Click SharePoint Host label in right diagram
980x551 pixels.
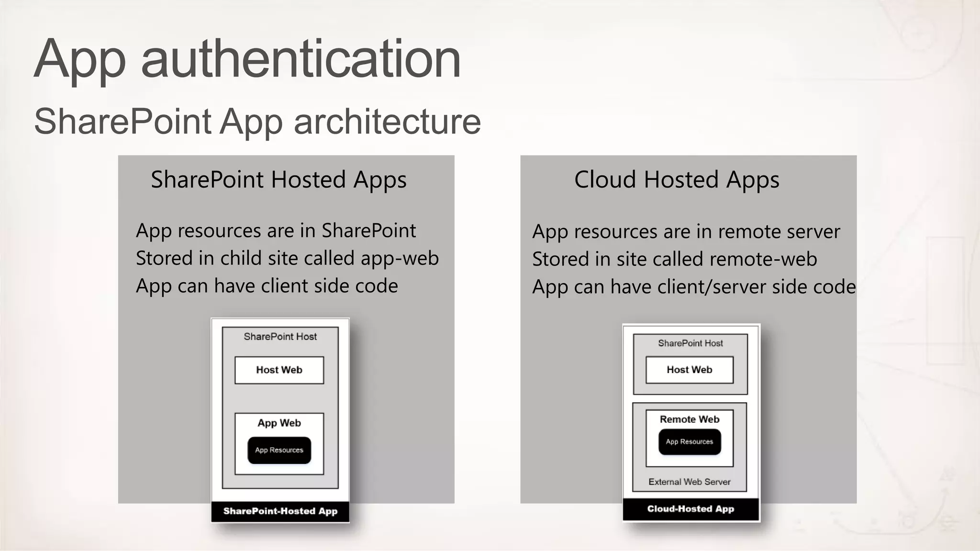pyautogui.click(x=690, y=343)
